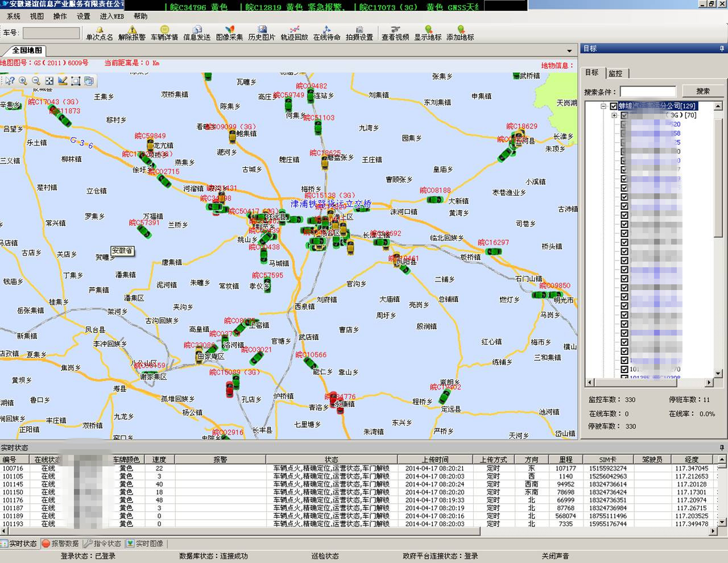Sort table by 上传时间 column header
Screen dimensions: 728x563
pos(435,459)
